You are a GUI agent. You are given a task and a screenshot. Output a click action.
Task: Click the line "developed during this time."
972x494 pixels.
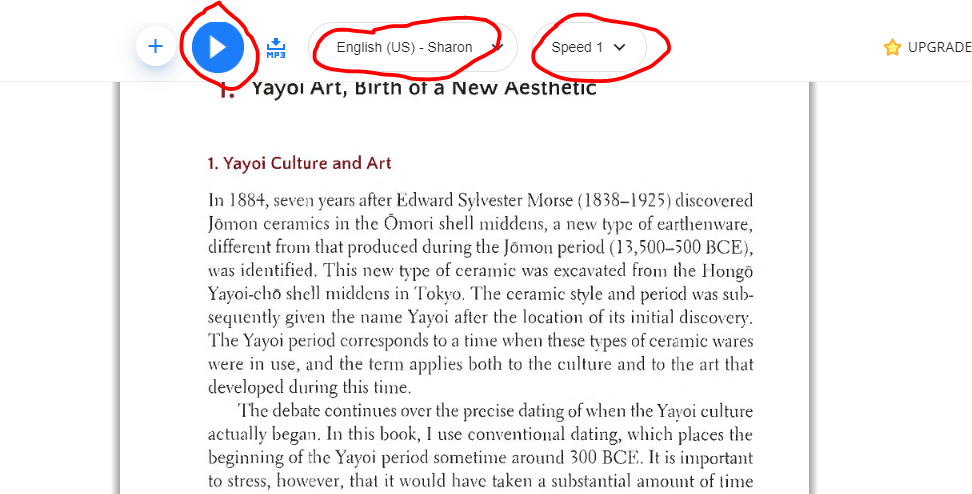(309, 388)
